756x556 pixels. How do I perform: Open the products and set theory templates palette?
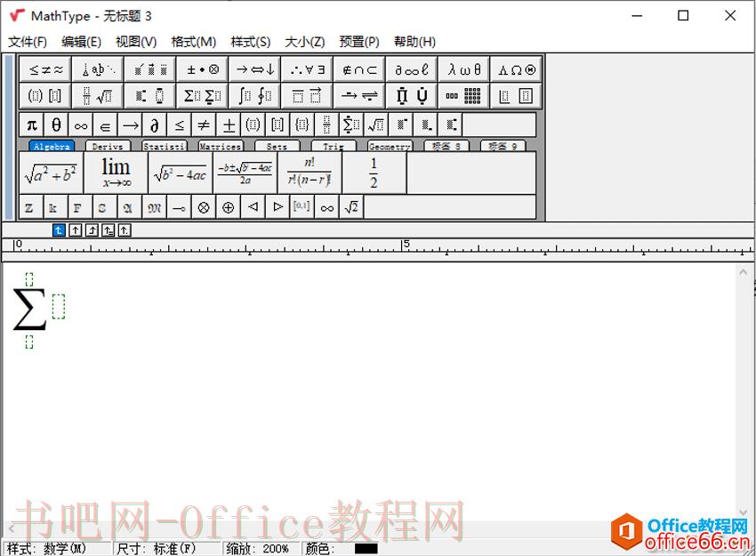coord(412,95)
